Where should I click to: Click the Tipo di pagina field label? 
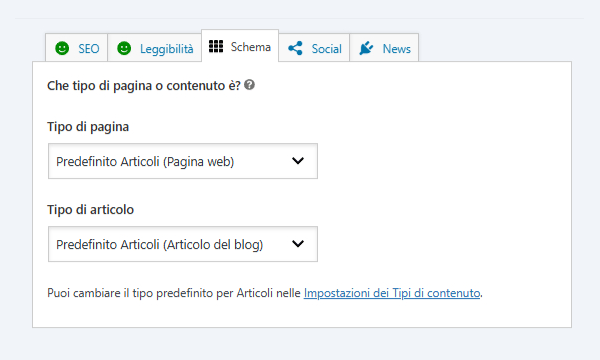click(x=88, y=127)
